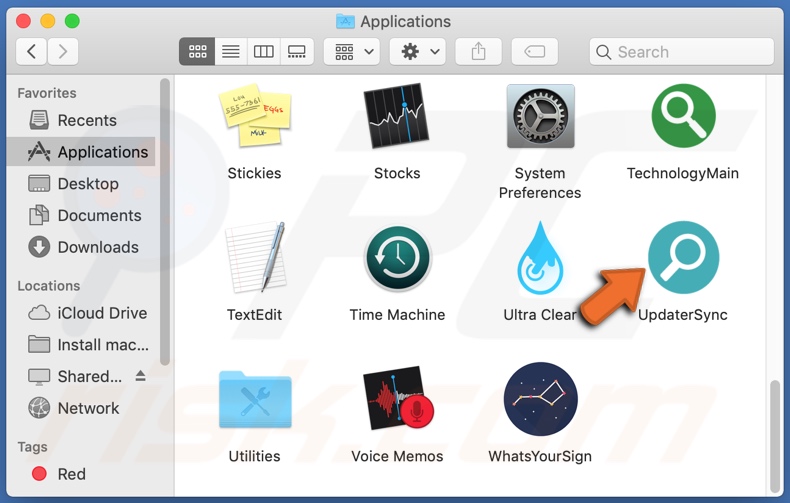This screenshot has width=790, height=503.
Task: Minimize window with the yellow button
Action: (x=48, y=21)
